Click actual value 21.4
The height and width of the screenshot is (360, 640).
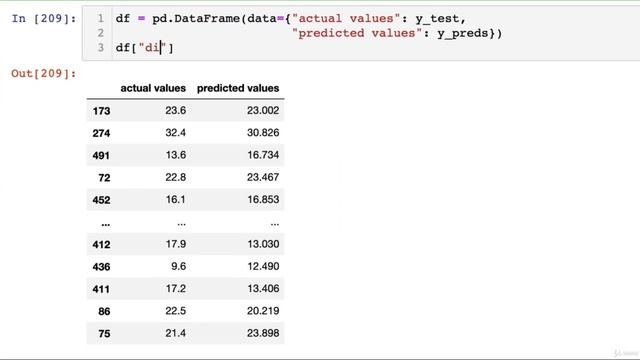(176, 333)
